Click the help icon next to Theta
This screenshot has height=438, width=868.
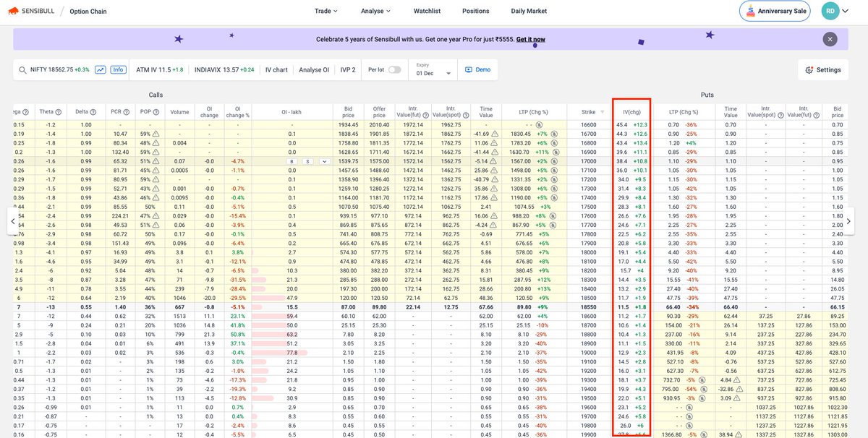coord(59,113)
